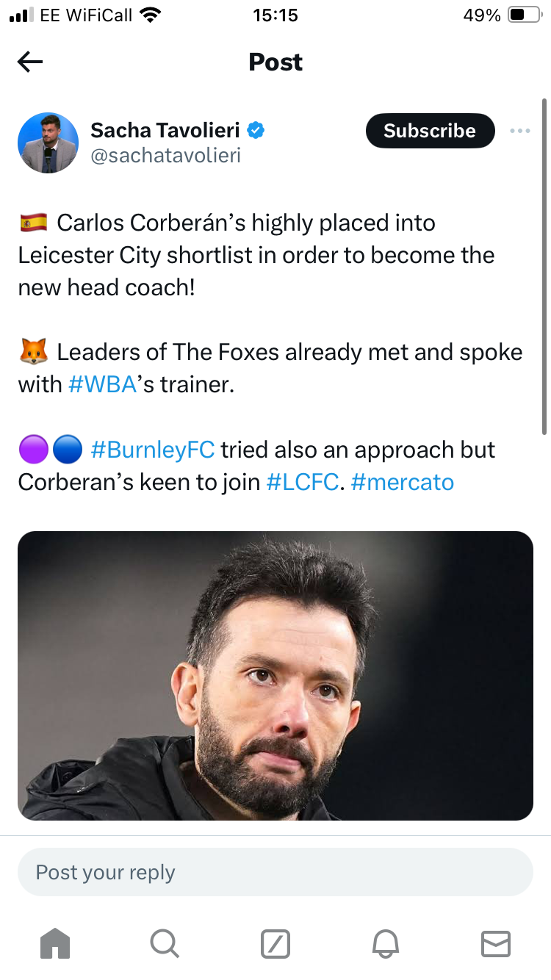551x980 pixels.
Task: Open the Messages envelope tab
Action: 496,943
